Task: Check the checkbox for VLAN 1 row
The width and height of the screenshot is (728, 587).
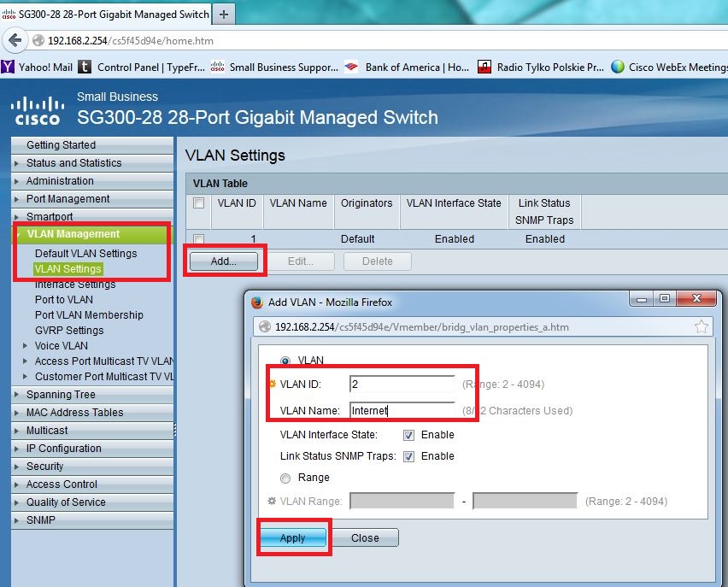Action: [199, 239]
